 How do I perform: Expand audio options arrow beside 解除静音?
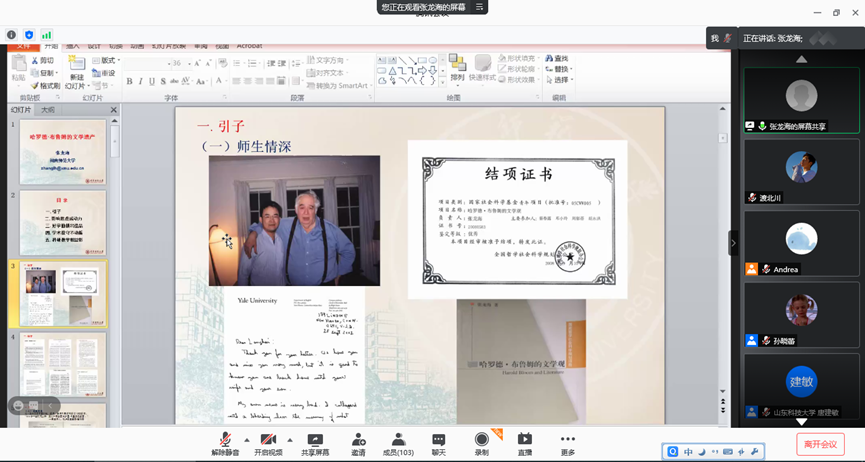coord(247,440)
